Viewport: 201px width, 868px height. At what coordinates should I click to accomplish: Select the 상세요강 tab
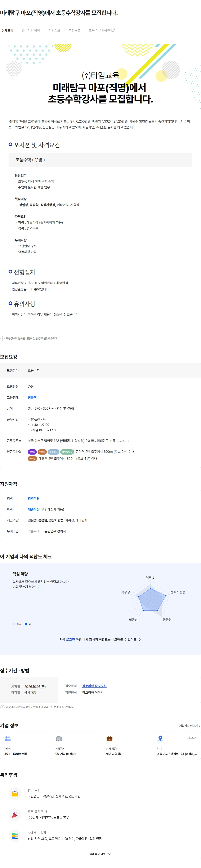click(7, 30)
